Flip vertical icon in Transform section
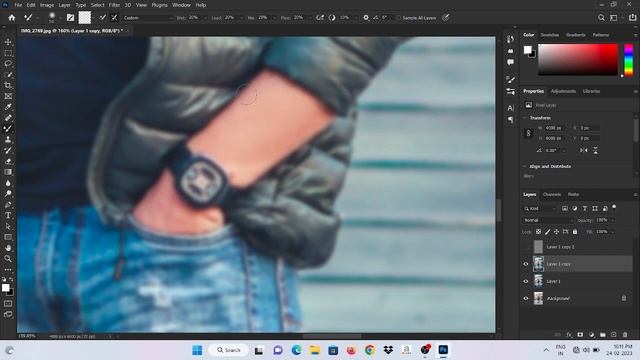Screen dimensions: 640x360 click(596, 150)
